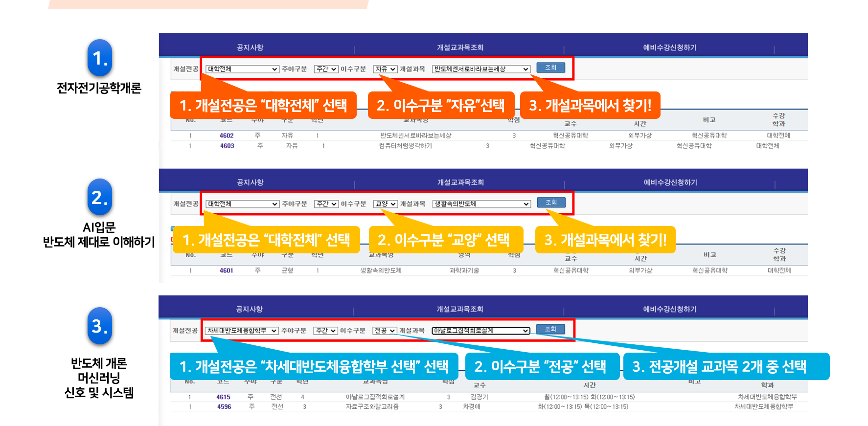Expand the 반도체센서로바라보는세상 course dropdown
This screenshot has height=426, width=868.
coord(481,69)
